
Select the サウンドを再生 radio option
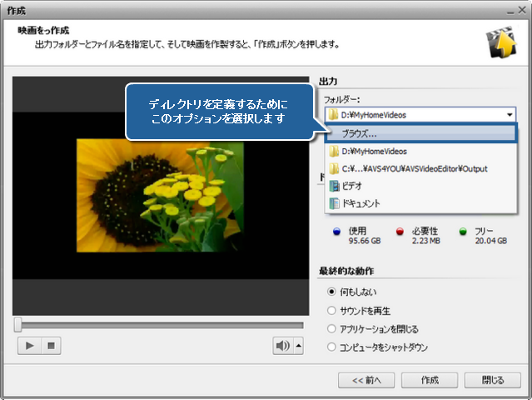tap(332, 311)
